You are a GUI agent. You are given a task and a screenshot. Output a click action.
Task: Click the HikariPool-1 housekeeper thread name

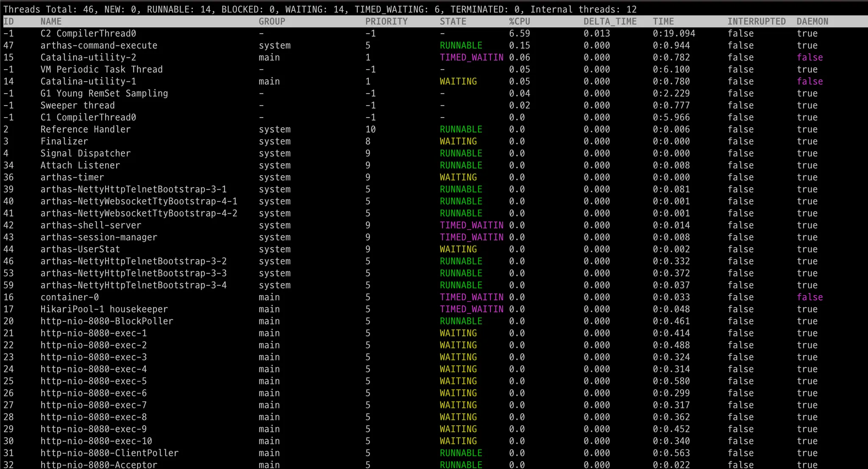point(104,309)
